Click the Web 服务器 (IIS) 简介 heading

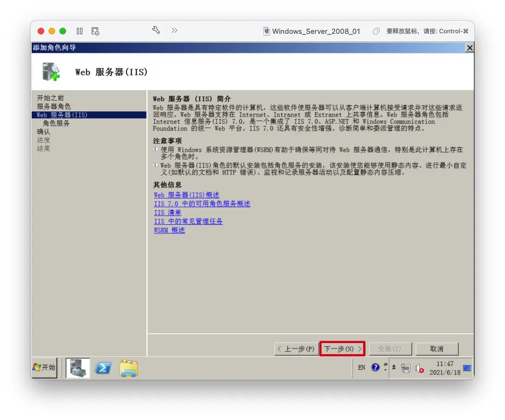pos(192,99)
